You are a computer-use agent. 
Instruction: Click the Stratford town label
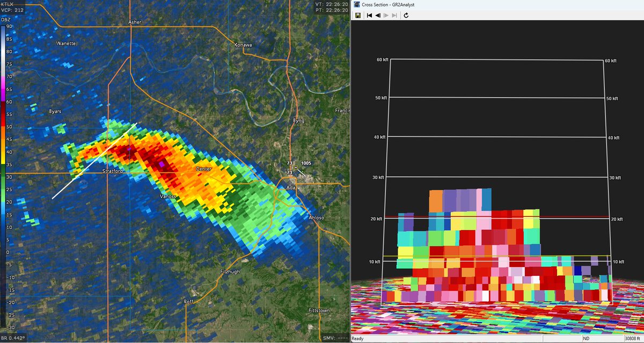[113, 171]
